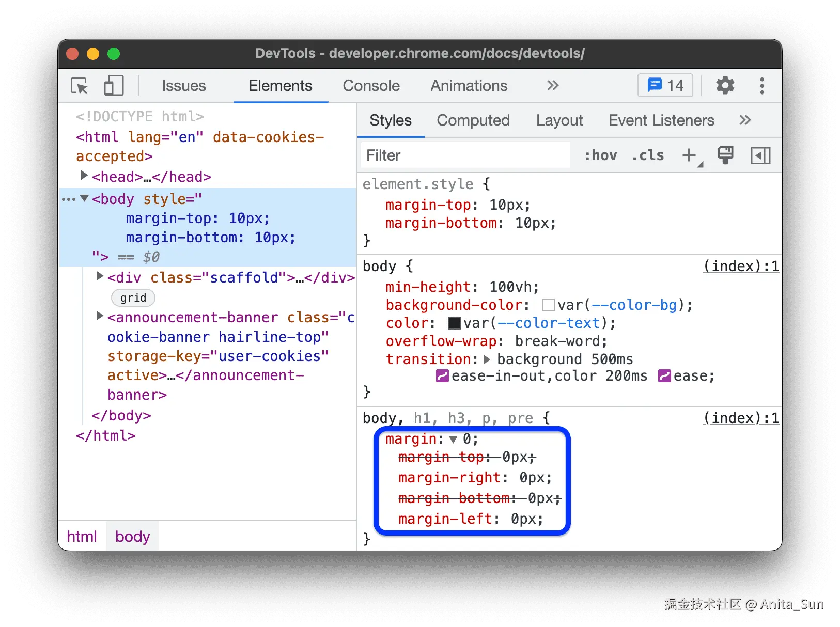
Task: Click the grid badge on scaffold div
Action: click(133, 297)
